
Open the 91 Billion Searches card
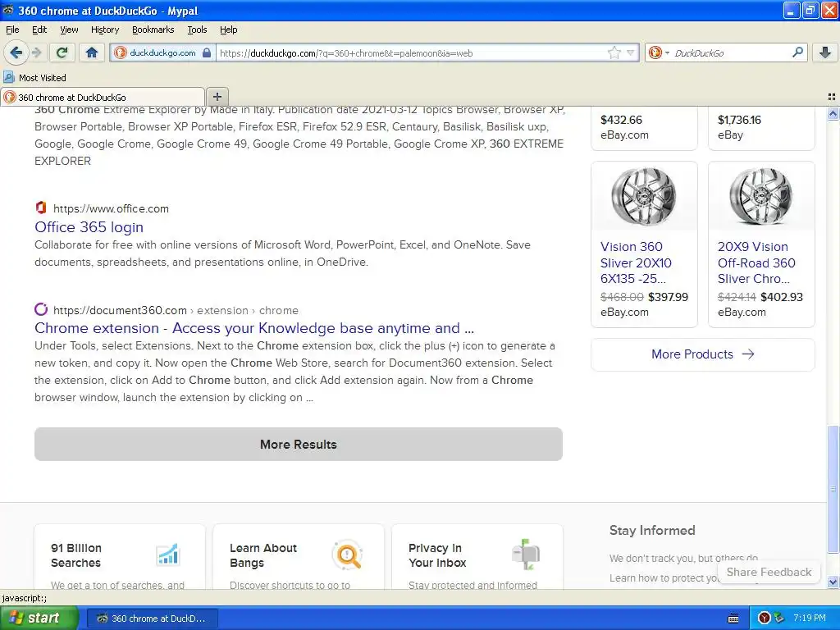120,557
